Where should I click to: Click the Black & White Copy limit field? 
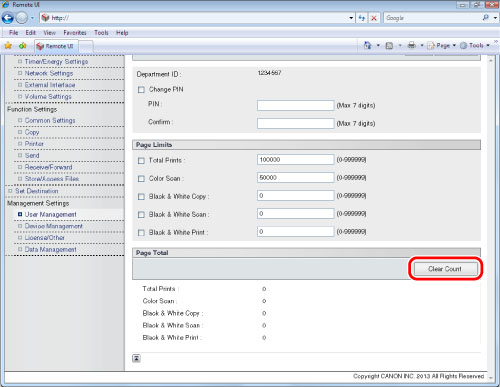(295, 195)
